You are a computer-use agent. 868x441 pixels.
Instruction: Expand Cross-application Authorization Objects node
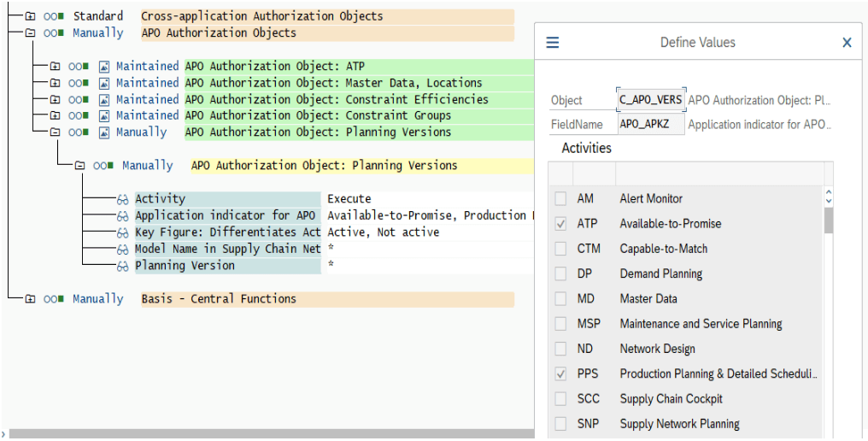(x=30, y=16)
